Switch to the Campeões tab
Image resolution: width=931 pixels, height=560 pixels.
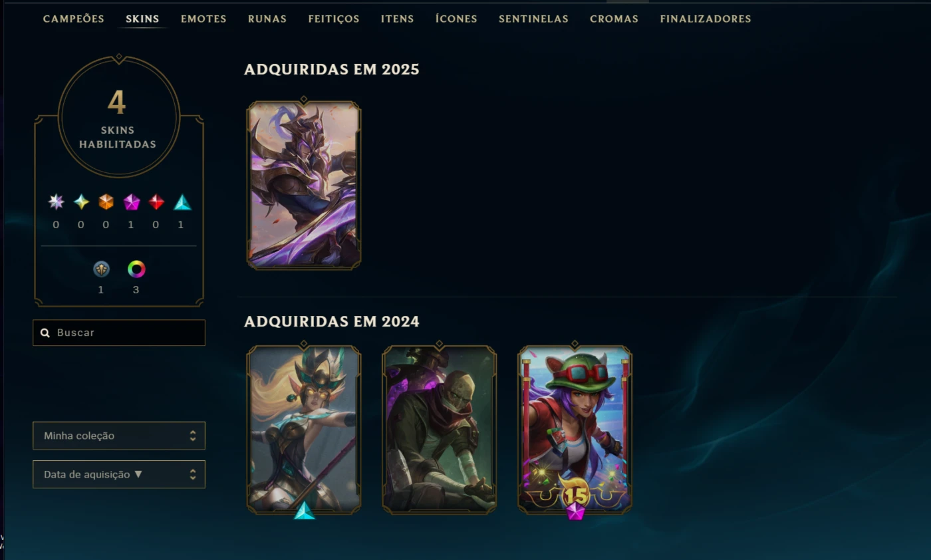coord(74,19)
